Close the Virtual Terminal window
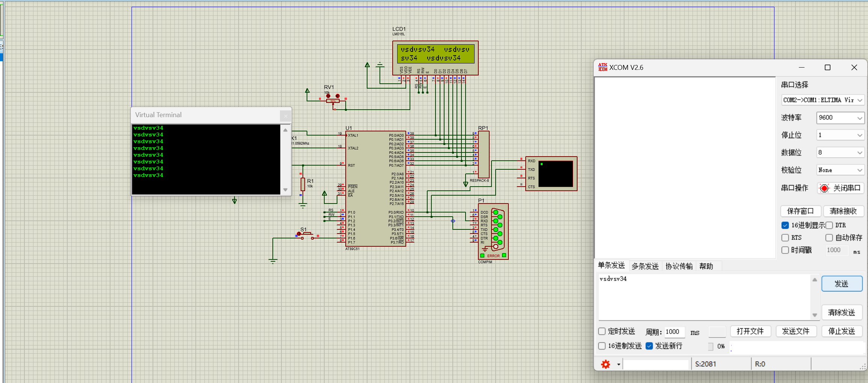 285,116
